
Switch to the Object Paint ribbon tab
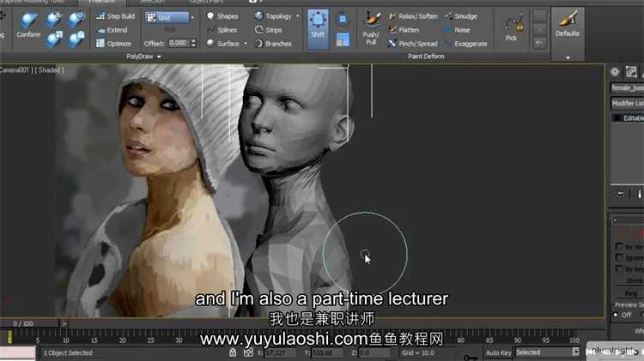coord(207,2)
